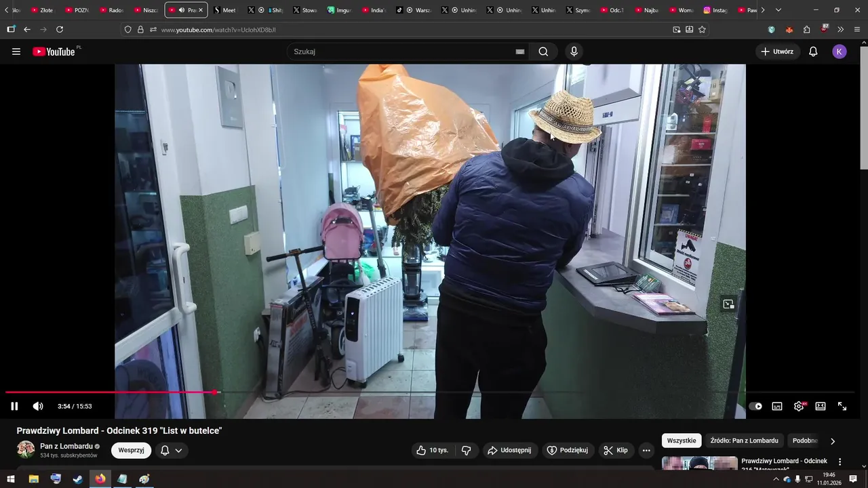Screen dimensions: 868x488
Task: Open the account avatar K menu
Action: tap(840, 52)
